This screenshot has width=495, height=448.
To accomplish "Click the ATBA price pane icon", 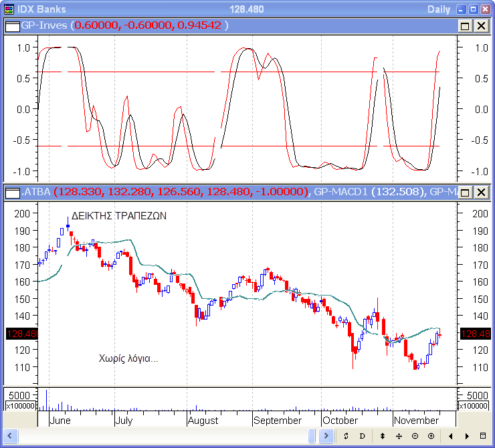I will [x=12, y=193].
